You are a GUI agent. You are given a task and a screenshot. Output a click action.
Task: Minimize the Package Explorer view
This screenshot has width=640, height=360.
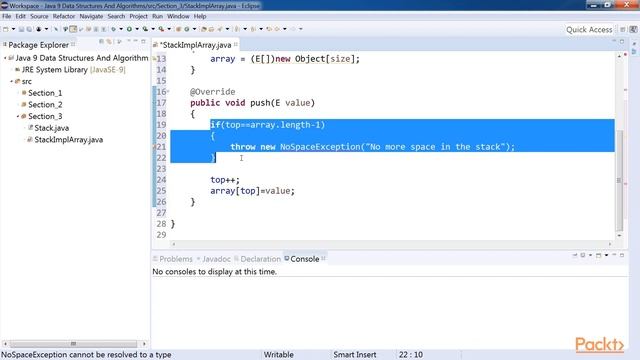tap(136, 41)
